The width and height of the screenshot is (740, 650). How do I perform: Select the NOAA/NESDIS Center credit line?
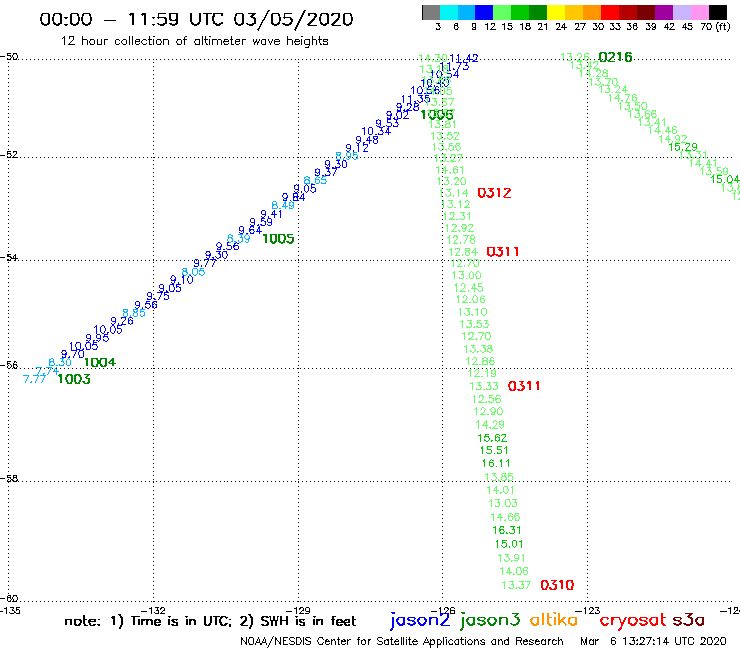point(402,642)
